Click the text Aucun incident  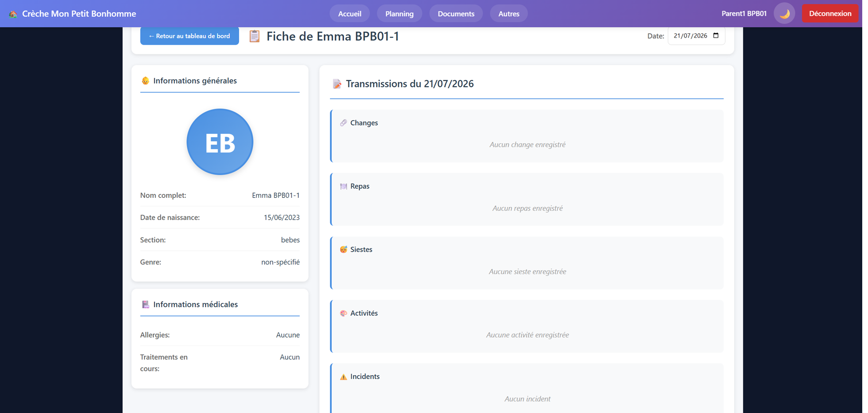coord(527,399)
